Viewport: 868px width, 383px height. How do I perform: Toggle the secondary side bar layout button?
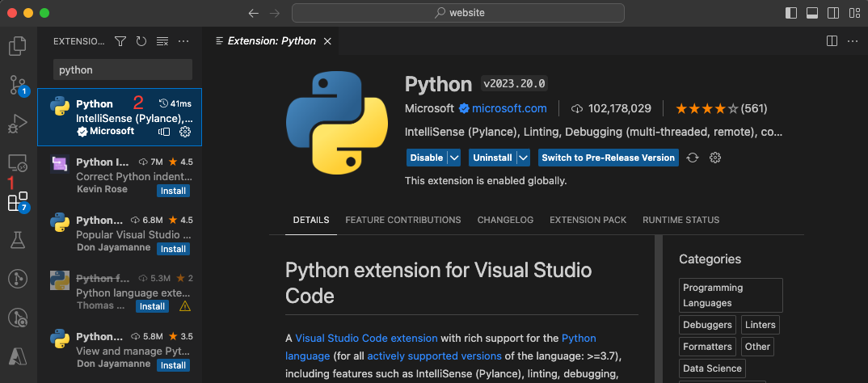coord(833,13)
